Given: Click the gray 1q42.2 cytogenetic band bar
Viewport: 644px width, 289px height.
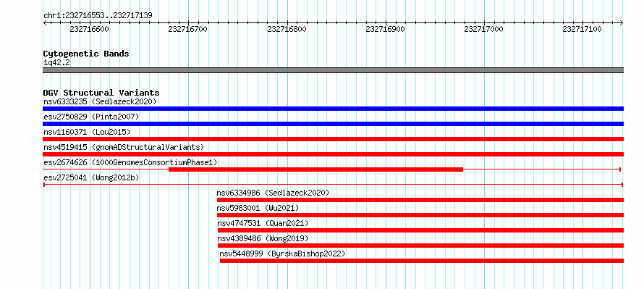Looking at the screenshot, I should point(333,70).
